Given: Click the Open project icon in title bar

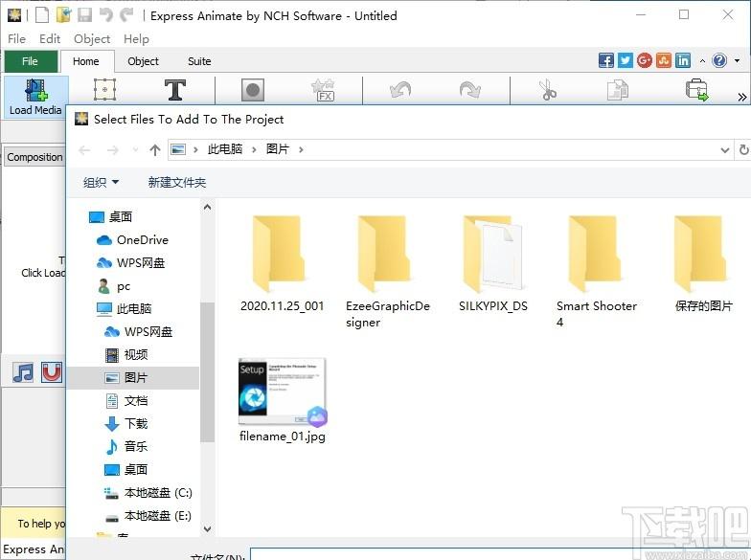Looking at the screenshot, I should (x=63, y=15).
